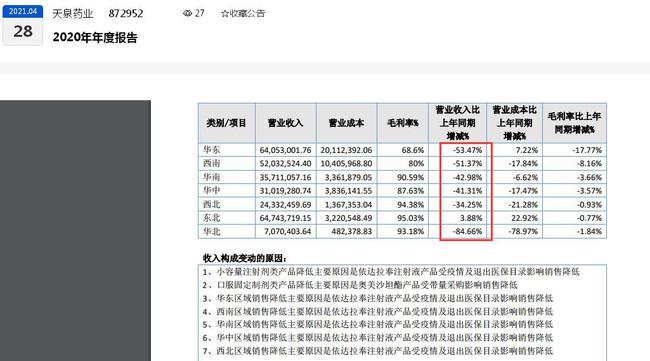This screenshot has height=361, width=650.
Task: Open the 2020年年度报告 title link
Action: (x=95, y=38)
